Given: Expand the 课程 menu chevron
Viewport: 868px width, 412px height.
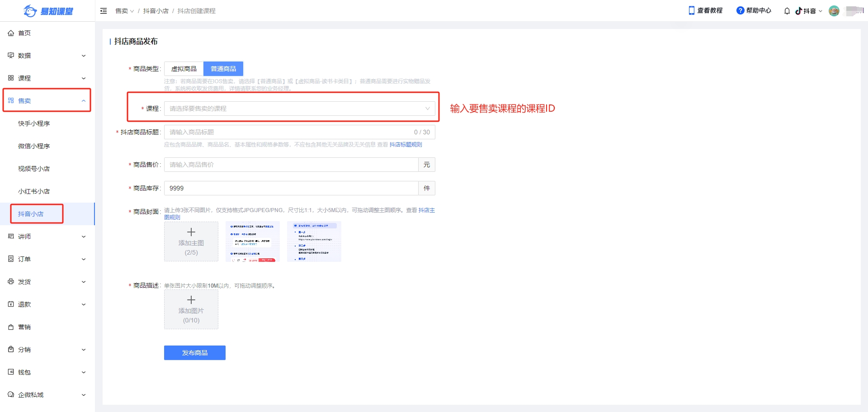Looking at the screenshot, I should point(84,78).
